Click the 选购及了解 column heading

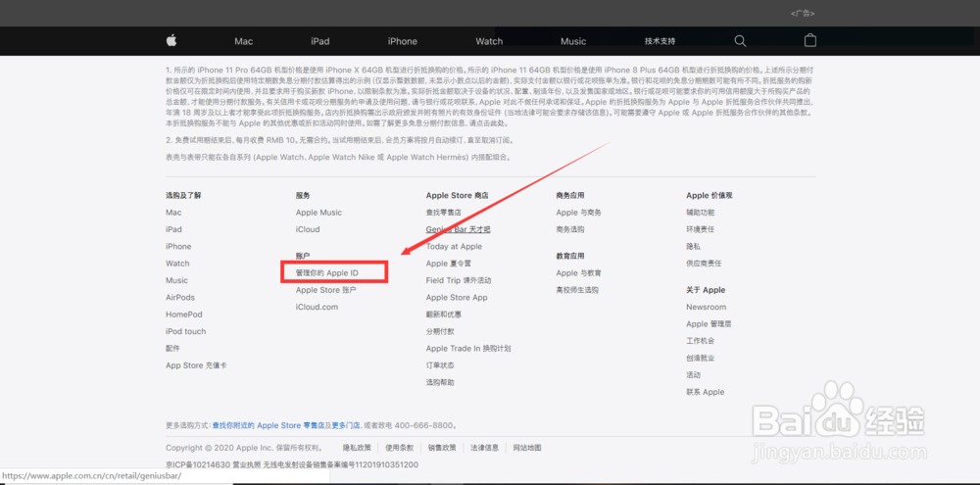183,195
